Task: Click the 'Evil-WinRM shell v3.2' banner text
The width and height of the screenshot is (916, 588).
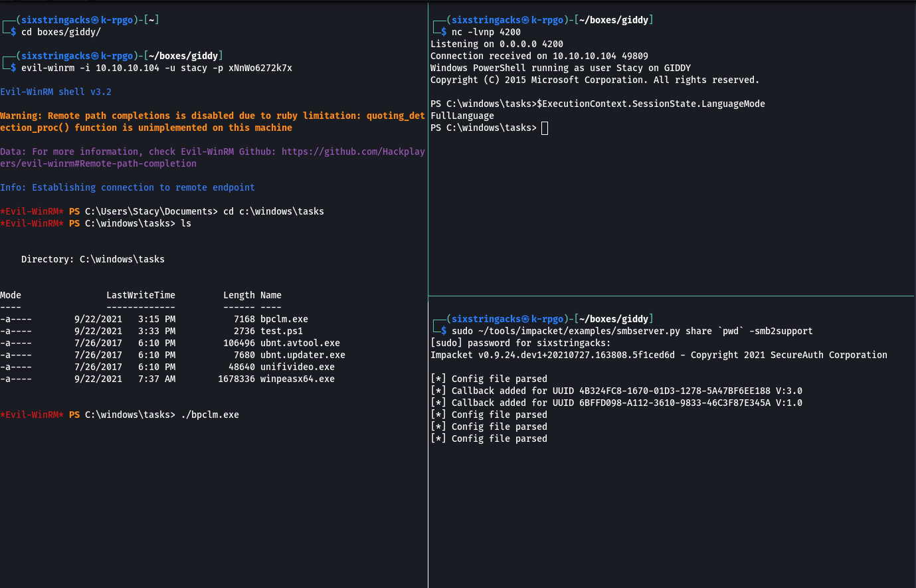Action: (x=56, y=92)
